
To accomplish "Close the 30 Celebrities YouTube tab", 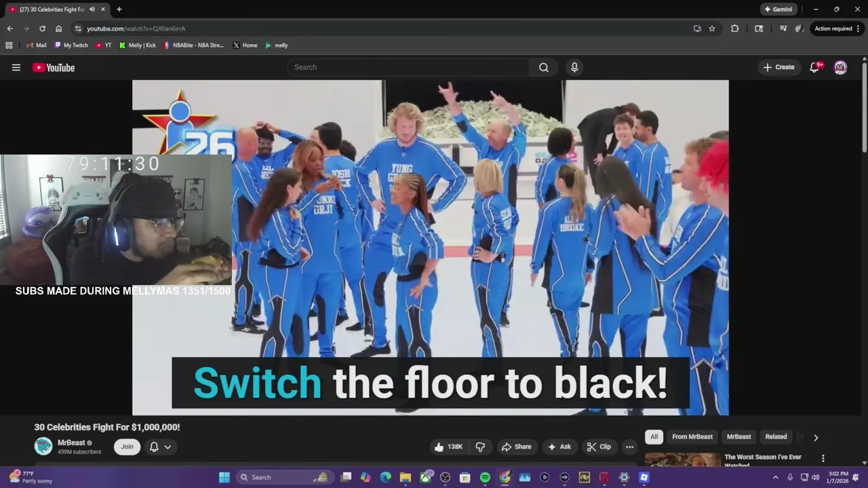I will [x=103, y=9].
